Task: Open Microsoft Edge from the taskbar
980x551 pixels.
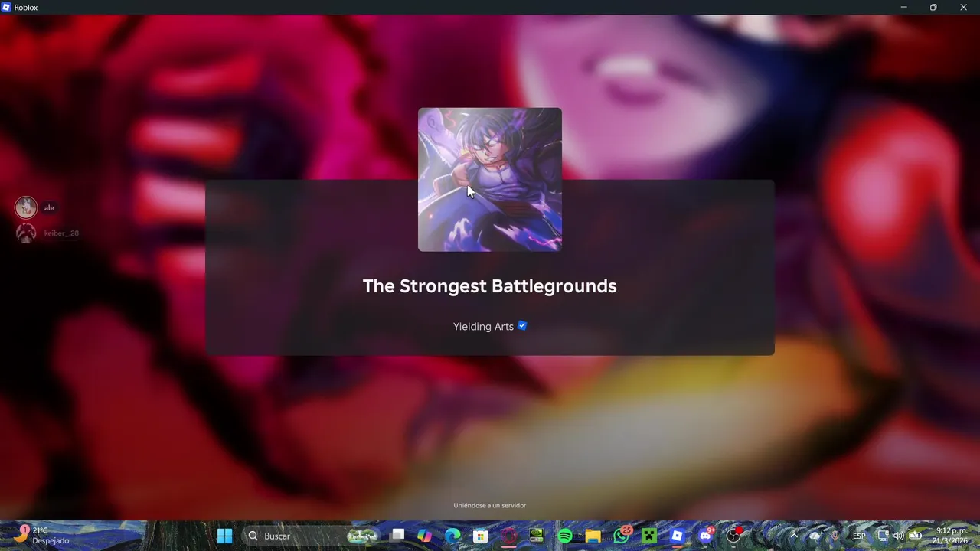Action: click(x=452, y=536)
